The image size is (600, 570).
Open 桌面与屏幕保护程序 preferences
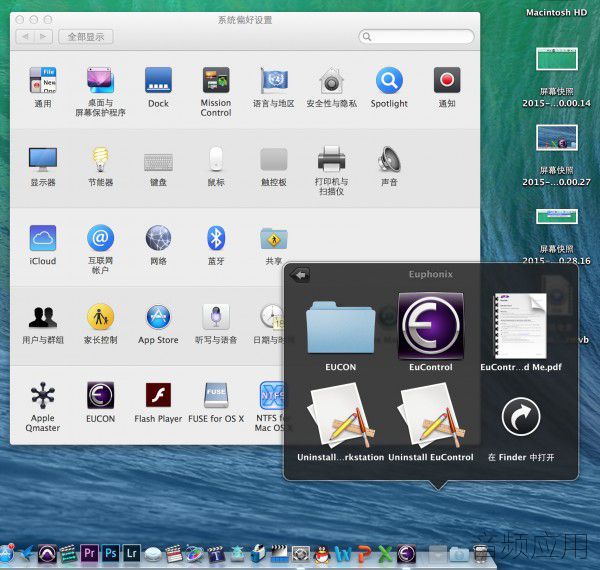click(100, 80)
